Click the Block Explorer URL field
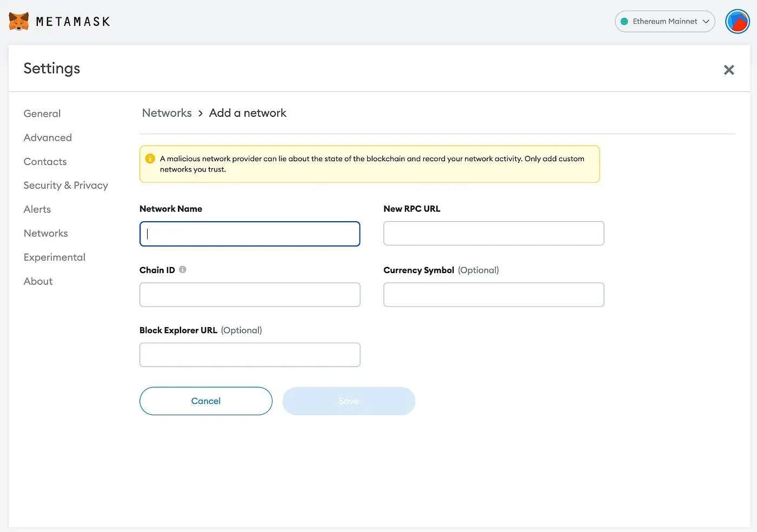 click(x=250, y=355)
